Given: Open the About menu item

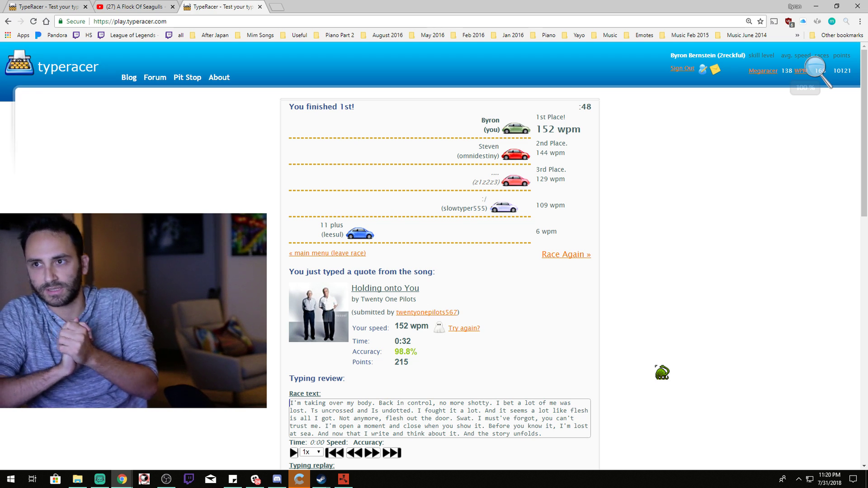Looking at the screenshot, I should click(x=219, y=78).
